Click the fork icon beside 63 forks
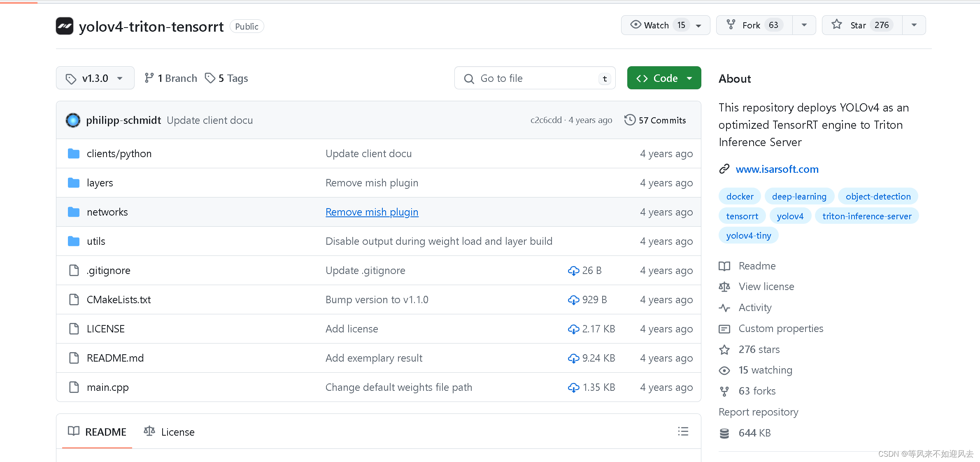Image resolution: width=980 pixels, height=462 pixels. tap(724, 391)
